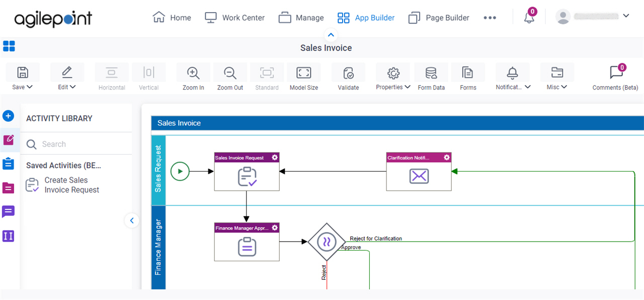Open Form Data

click(431, 78)
